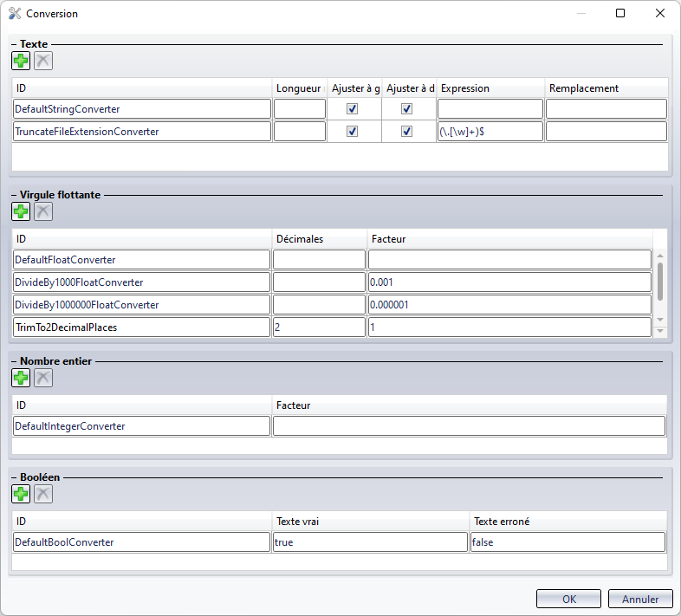The image size is (681, 616).
Task: Click the Annuler button
Action: pos(640,599)
